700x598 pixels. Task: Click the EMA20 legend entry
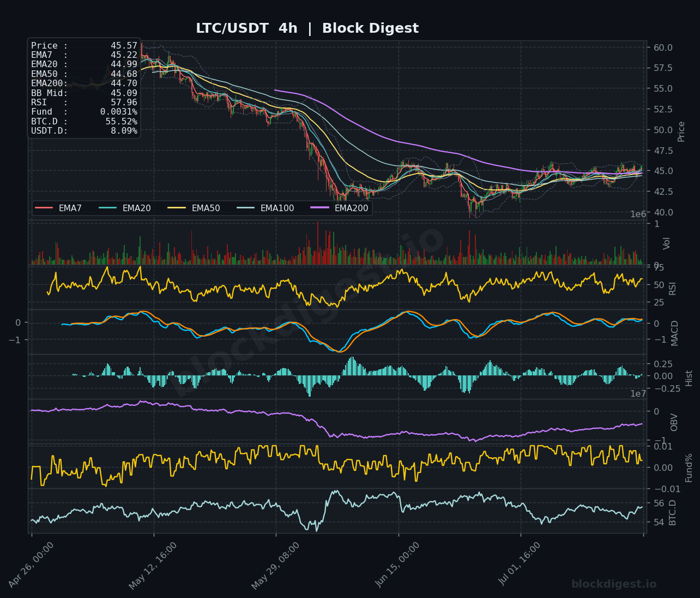click(125, 208)
